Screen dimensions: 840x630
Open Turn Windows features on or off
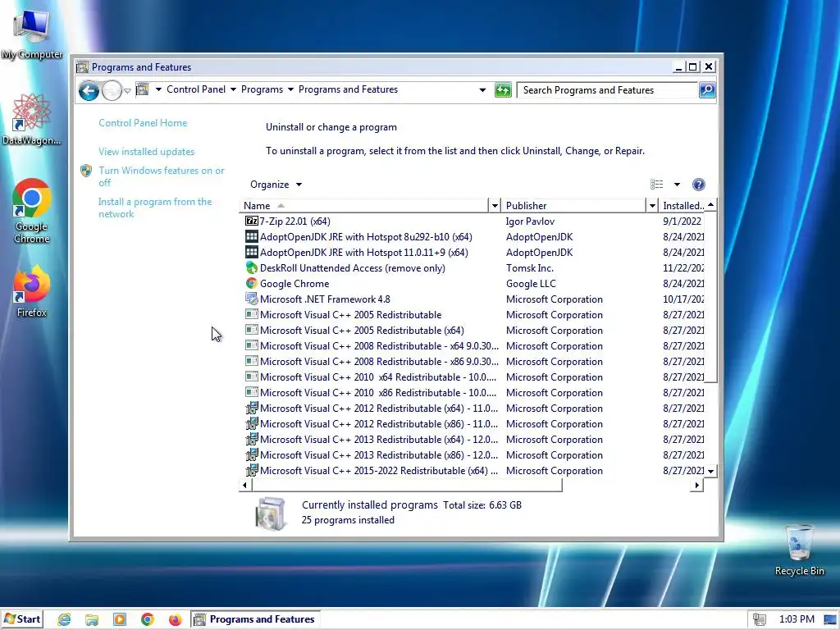(162, 176)
